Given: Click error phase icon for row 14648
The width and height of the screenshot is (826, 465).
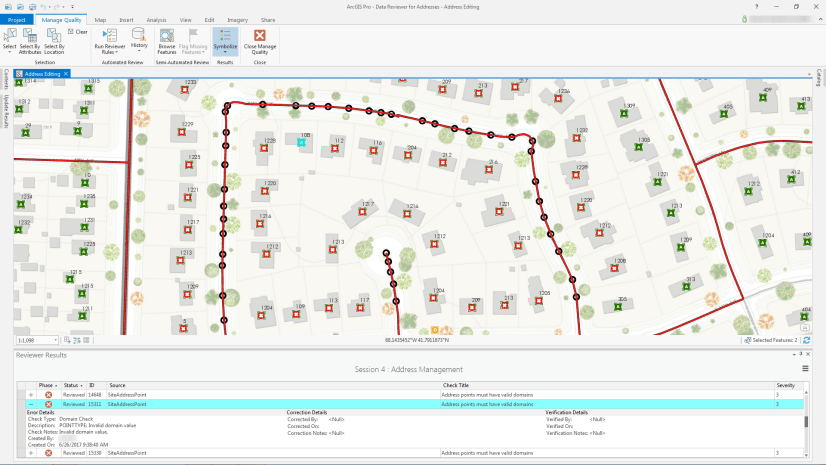Looking at the screenshot, I should click(x=48, y=395).
